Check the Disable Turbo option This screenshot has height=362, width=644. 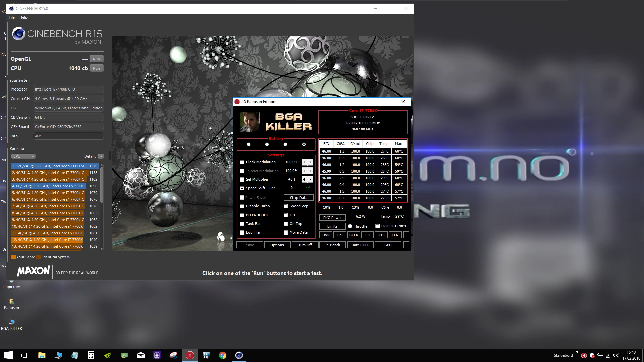[242, 206]
